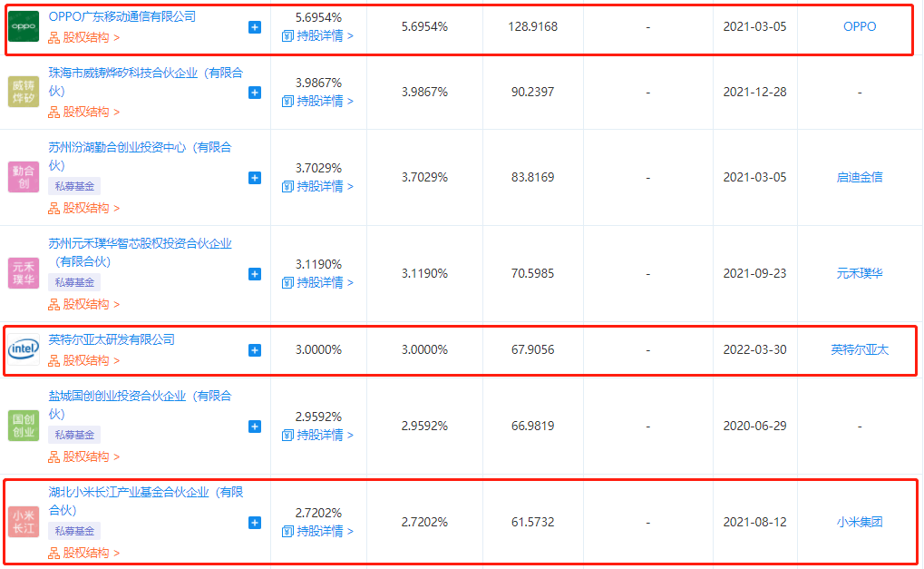This screenshot has height=569, width=924.
Task: Click the OPPO company logo icon
Action: pyautogui.click(x=24, y=26)
